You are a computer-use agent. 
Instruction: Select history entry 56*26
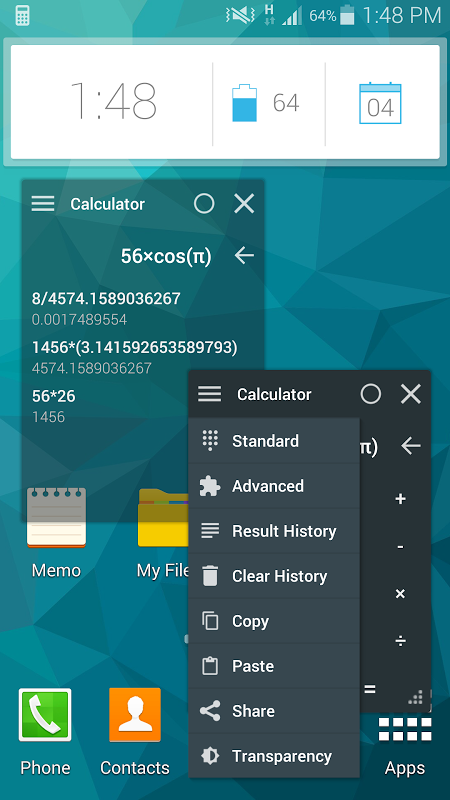coord(54,395)
